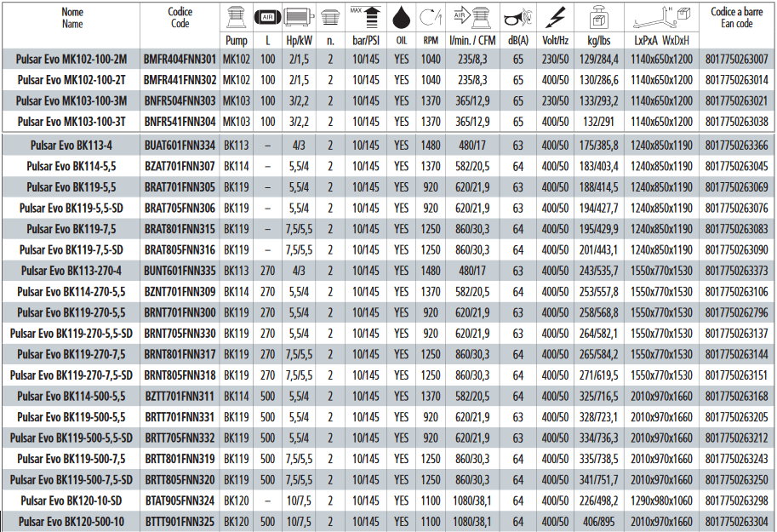
Task: Click weight value "132/291"
Action: coord(598,122)
